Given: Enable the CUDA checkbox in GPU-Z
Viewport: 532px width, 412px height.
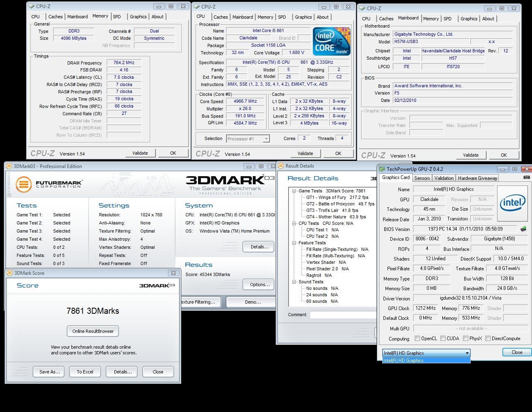Looking at the screenshot, I should 443,338.
